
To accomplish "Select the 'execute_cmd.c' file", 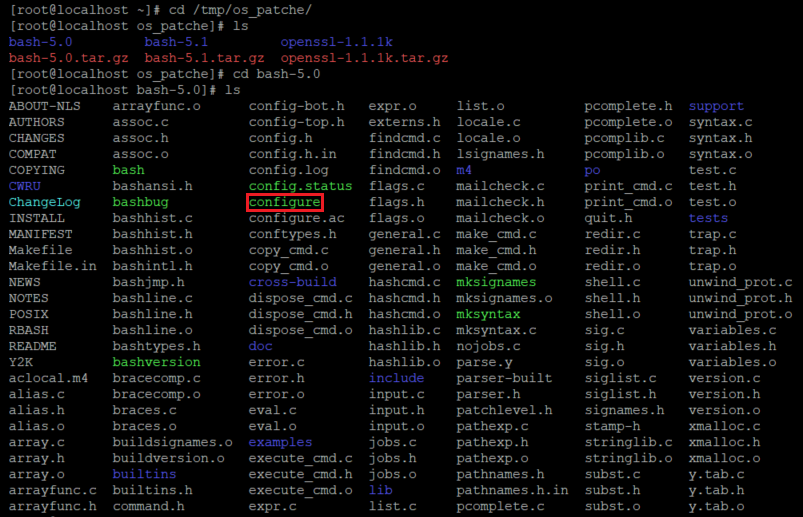I will click(301, 458).
